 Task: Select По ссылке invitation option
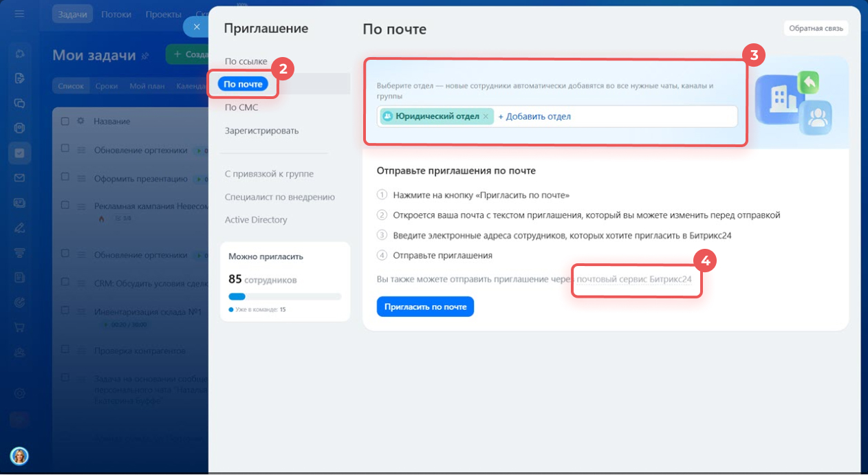coord(246,61)
